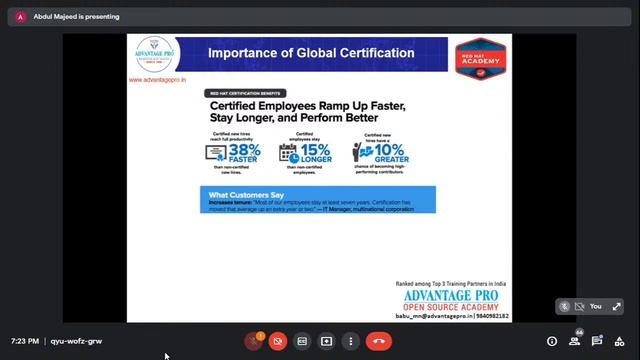Screen dimensions: 640x360
Task: Click the 7:23 PM time display
Action: point(25,341)
